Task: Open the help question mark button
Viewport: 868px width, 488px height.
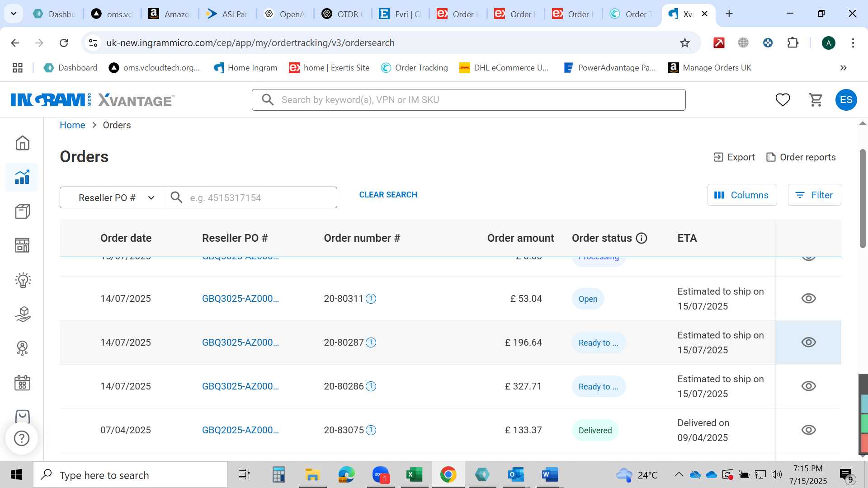Action: (22, 438)
